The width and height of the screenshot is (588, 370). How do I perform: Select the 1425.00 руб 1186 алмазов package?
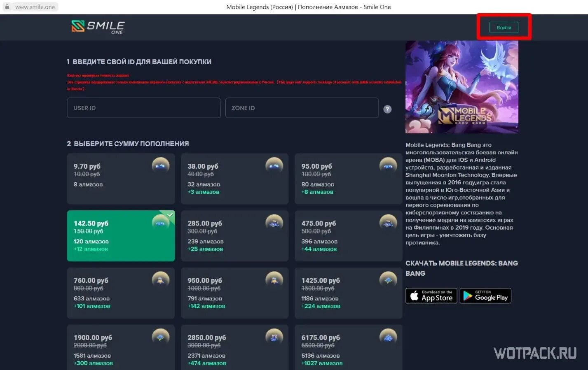point(348,293)
